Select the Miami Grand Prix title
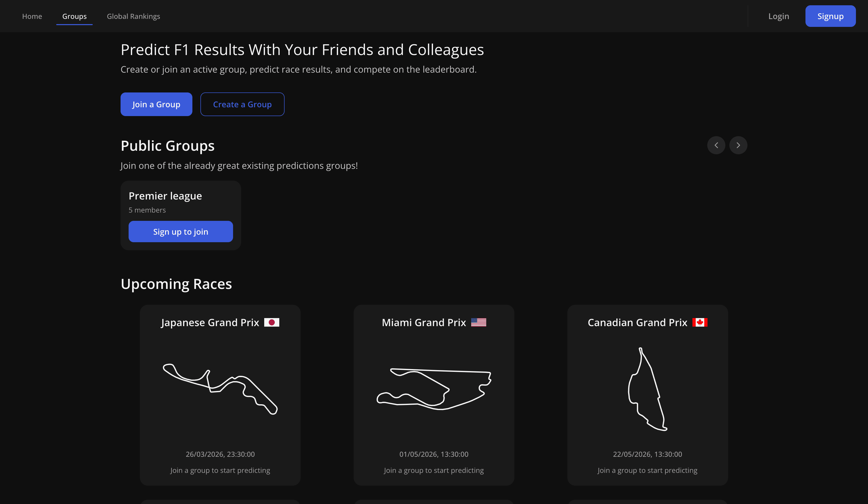The image size is (868, 504). click(x=424, y=322)
